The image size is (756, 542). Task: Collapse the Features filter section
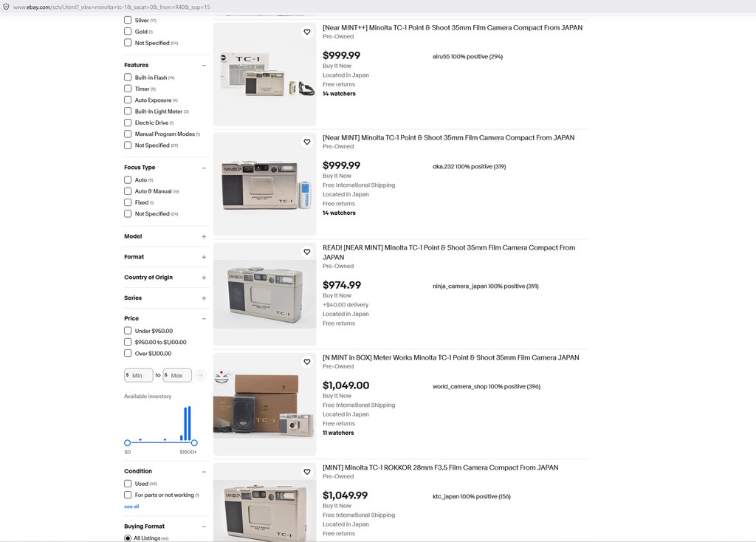click(x=204, y=65)
